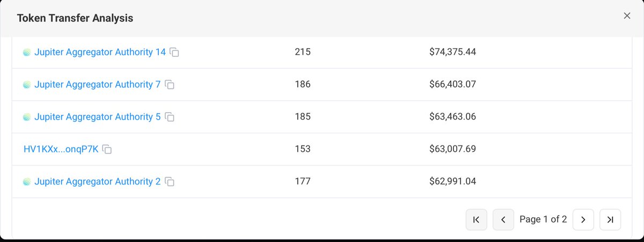Copy address of Jupiter Aggregator Authority 14

[174, 53]
